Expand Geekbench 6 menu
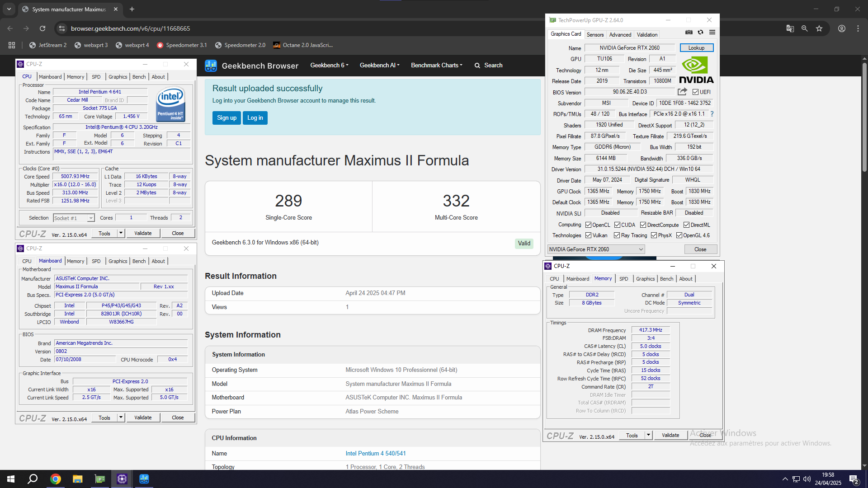 point(329,66)
